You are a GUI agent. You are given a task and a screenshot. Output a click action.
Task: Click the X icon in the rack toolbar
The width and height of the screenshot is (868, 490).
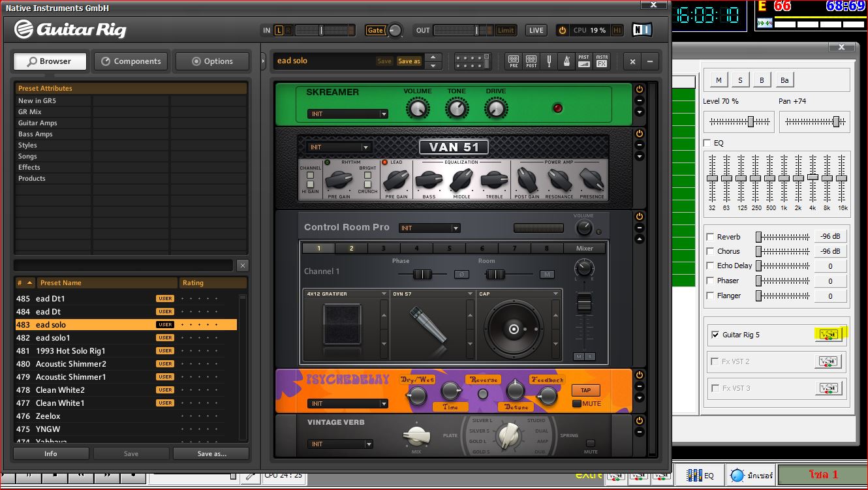pyautogui.click(x=632, y=61)
